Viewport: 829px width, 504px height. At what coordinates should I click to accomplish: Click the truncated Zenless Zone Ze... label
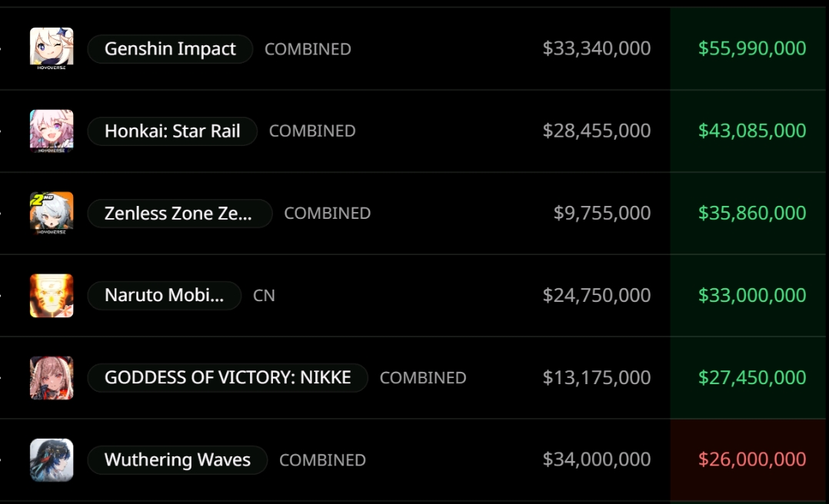tap(180, 213)
